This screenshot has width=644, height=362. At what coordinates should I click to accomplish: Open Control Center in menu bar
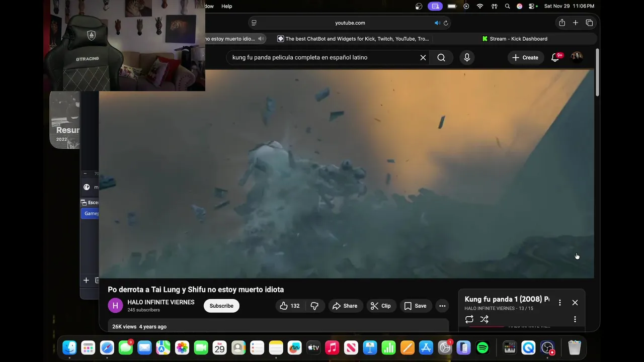[533, 6]
